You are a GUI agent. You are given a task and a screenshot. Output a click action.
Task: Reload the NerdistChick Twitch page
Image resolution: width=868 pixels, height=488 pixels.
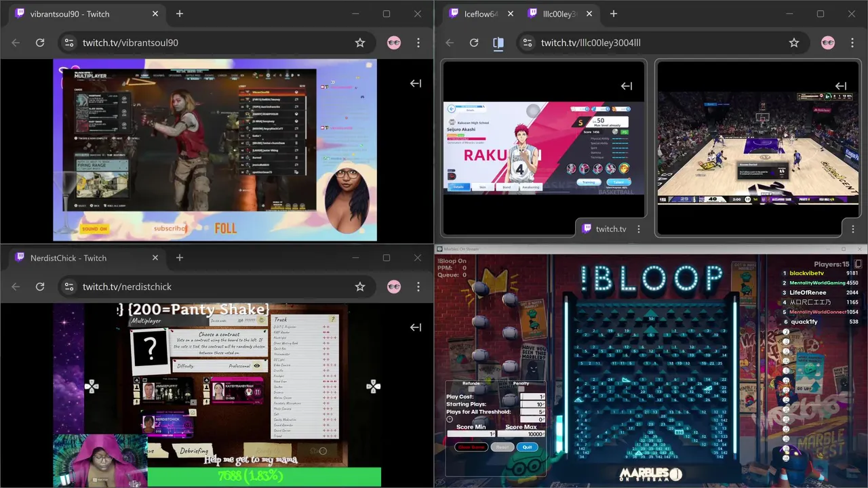(x=40, y=287)
